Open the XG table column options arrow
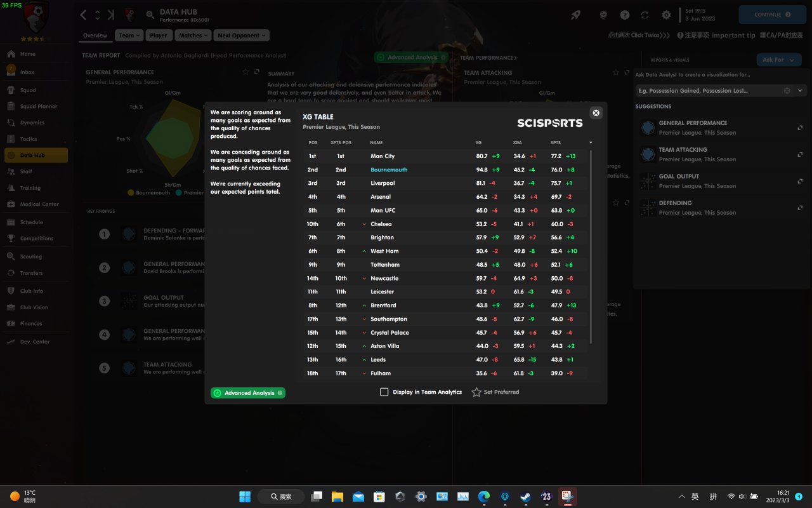 [x=591, y=143]
